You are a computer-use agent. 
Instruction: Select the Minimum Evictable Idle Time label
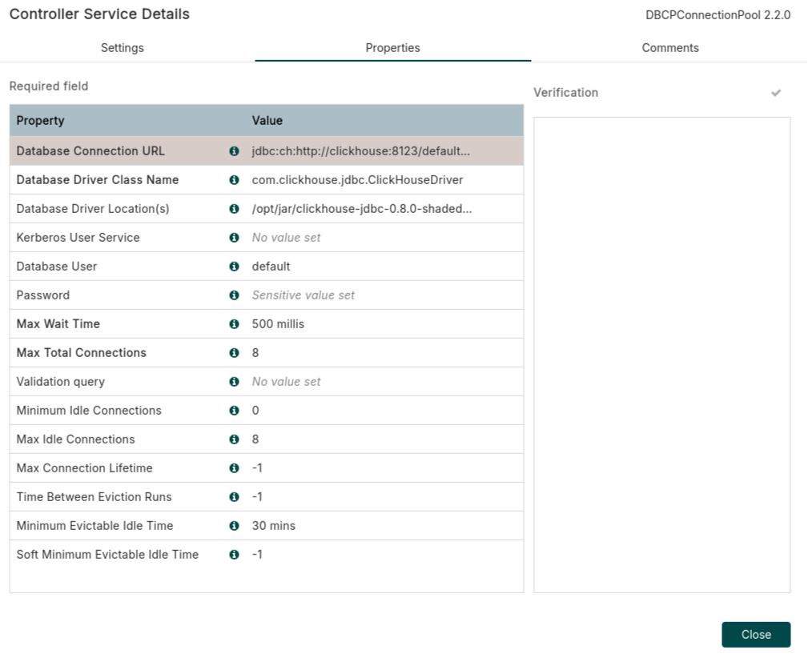(94, 526)
